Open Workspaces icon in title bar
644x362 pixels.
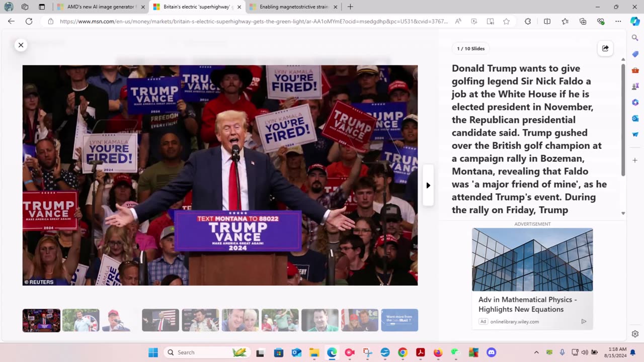click(25, 7)
